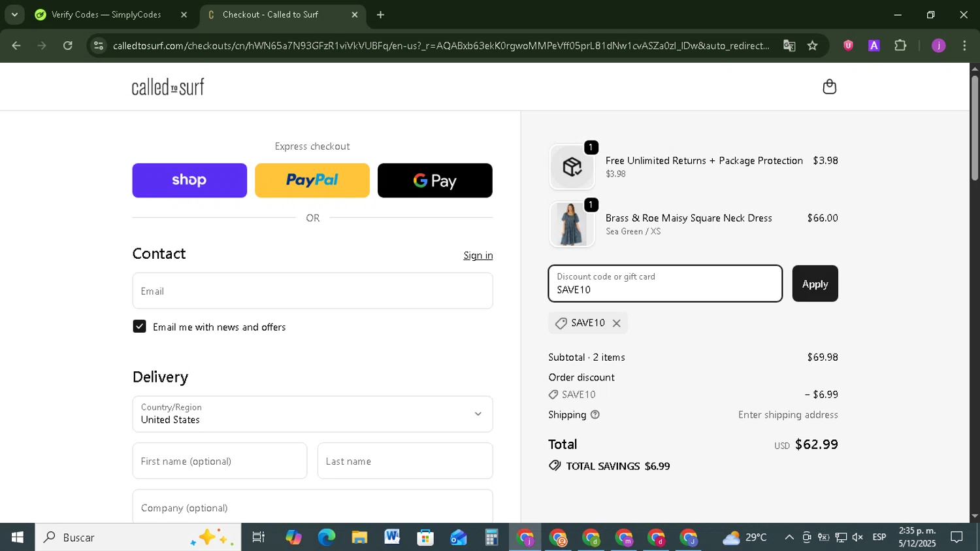The image size is (980, 551).
Task: Click the purple A extension icon
Action: coord(874,46)
